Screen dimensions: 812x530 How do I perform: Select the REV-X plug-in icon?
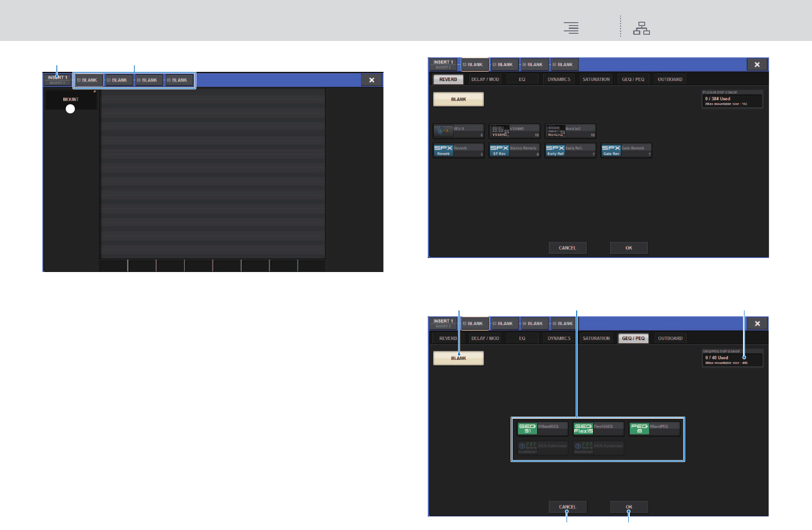point(459,131)
